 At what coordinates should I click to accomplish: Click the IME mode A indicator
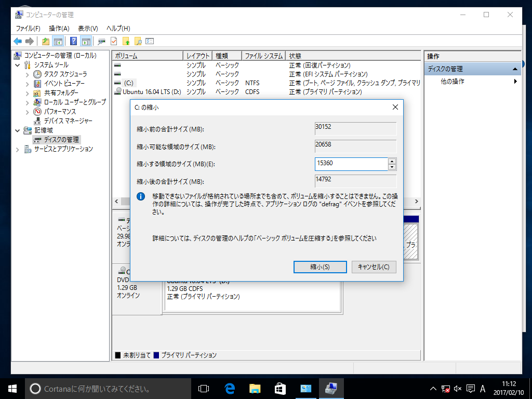point(483,389)
